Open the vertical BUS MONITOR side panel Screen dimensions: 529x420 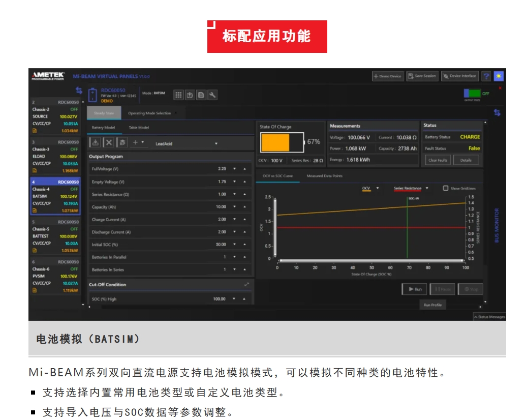(496, 225)
